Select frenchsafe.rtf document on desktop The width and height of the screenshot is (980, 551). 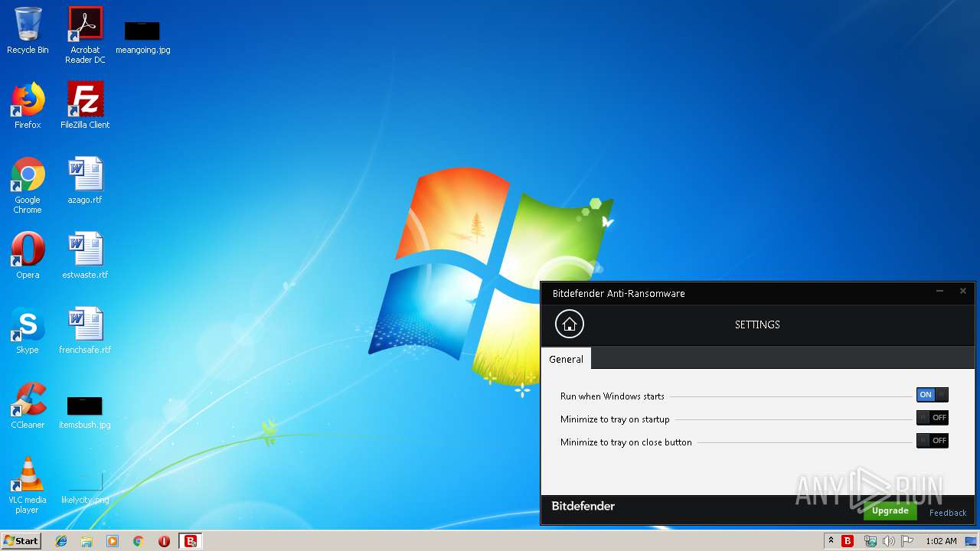tap(85, 331)
